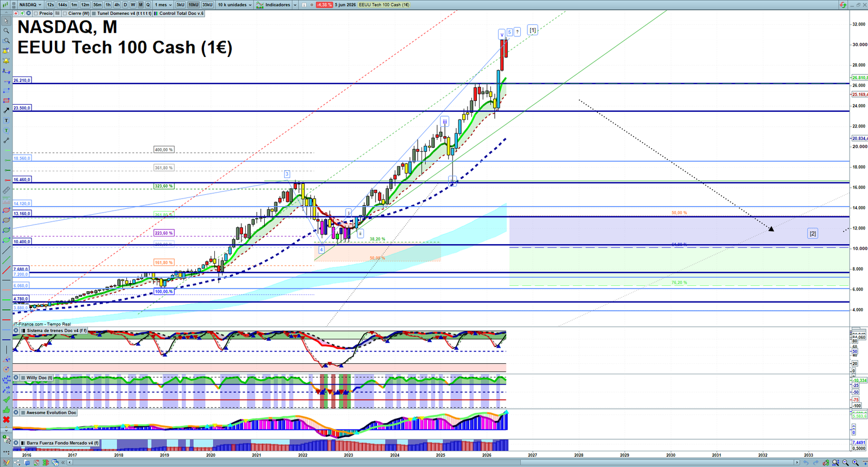Toggle Tunel Domenec v4 indicator box

coord(94,13)
